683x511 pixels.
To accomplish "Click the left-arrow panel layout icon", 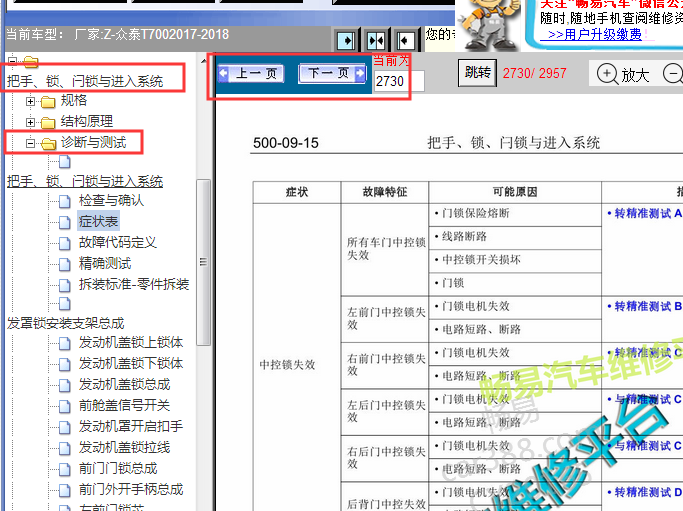I will click(405, 41).
